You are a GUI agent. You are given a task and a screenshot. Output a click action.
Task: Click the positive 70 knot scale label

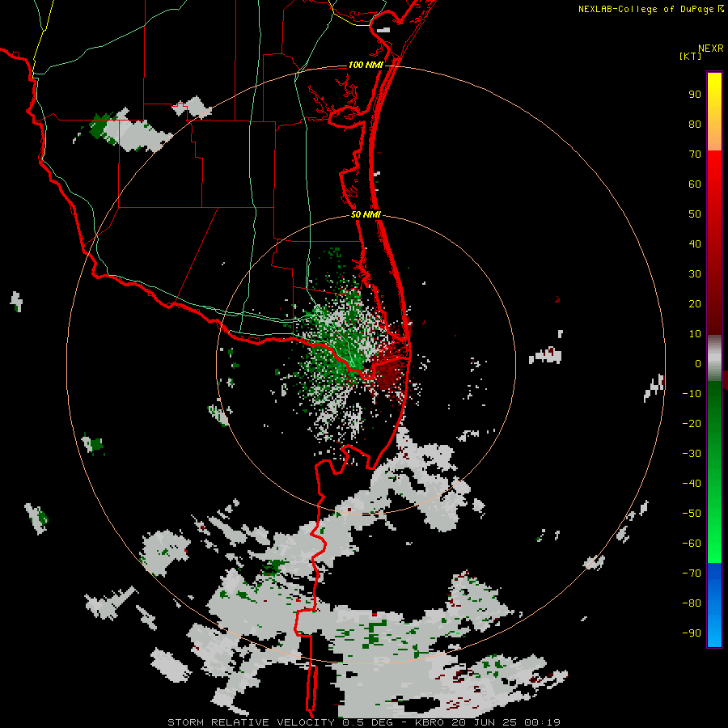695,154
